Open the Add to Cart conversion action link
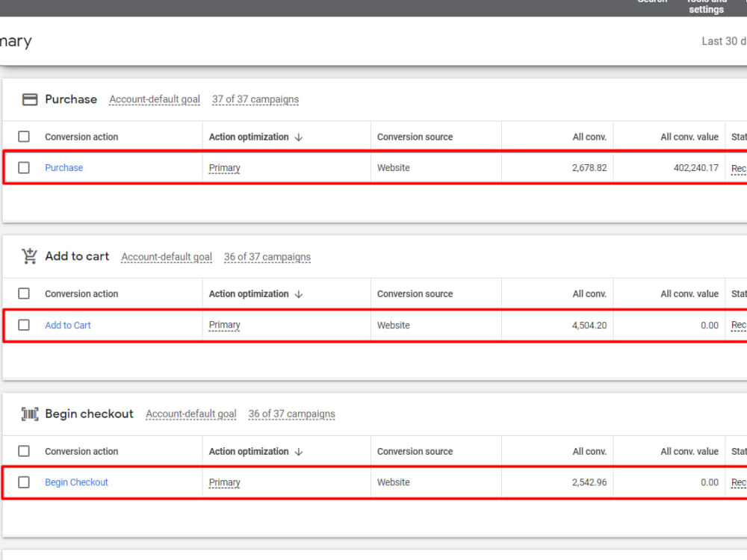Image resolution: width=747 pixels, height=560 pixels. 68,326
